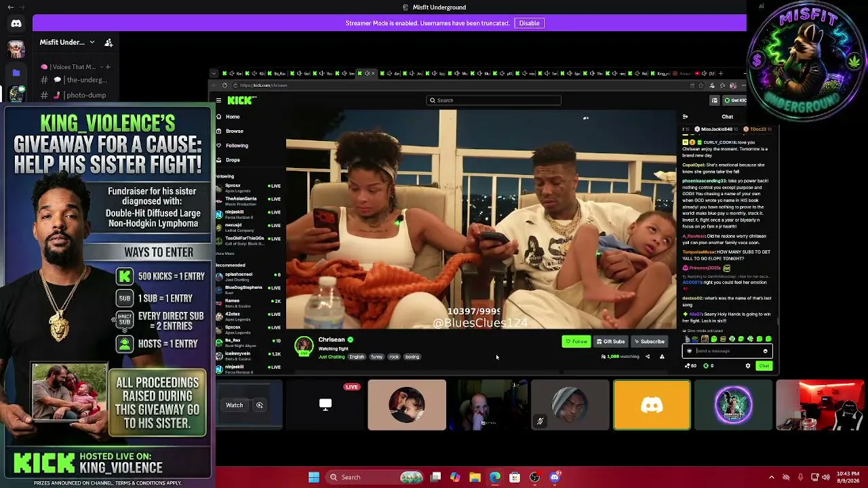
Task: Open chat settings gear icon
Action: tap(748, 366)
